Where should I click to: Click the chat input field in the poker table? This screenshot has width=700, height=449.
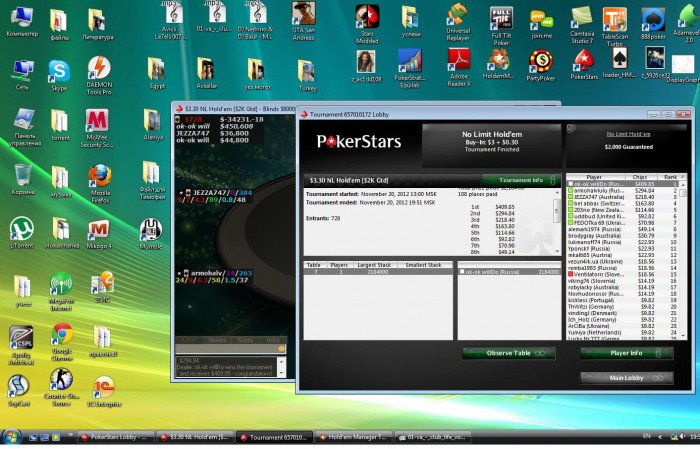[x=227, y=349]
